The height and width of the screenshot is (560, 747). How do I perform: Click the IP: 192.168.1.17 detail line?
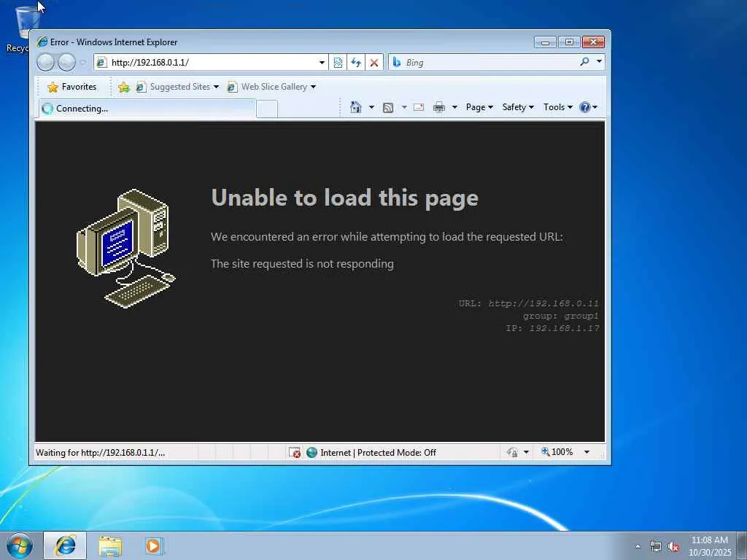pyautogui.click(x=553, y=328)
